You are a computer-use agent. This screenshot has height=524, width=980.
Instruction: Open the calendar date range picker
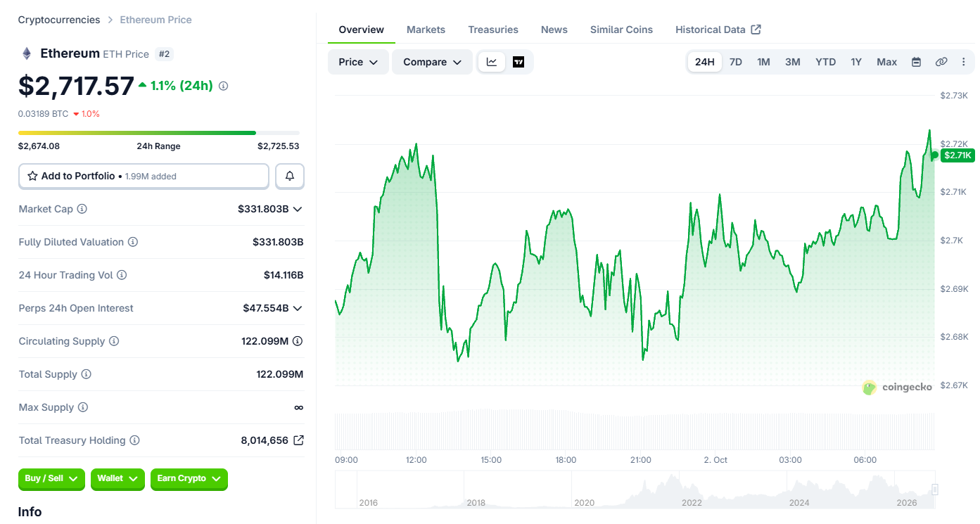click(916, 62)
